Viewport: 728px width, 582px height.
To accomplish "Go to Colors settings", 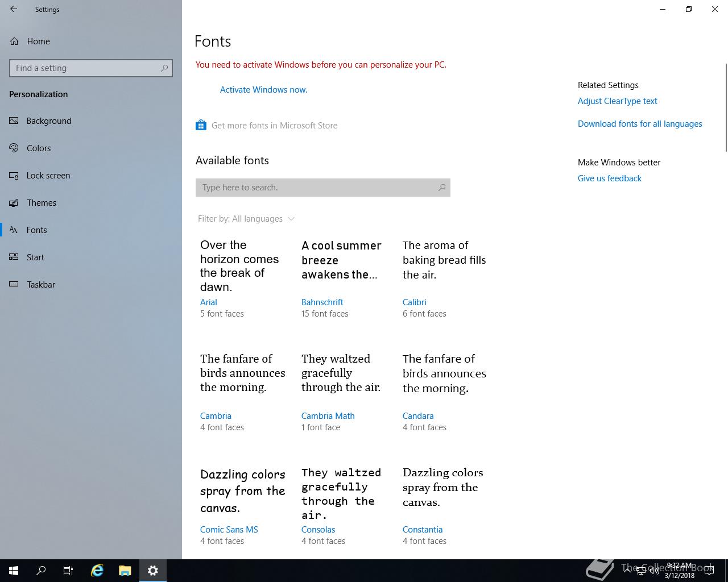I will pos(91,148).
